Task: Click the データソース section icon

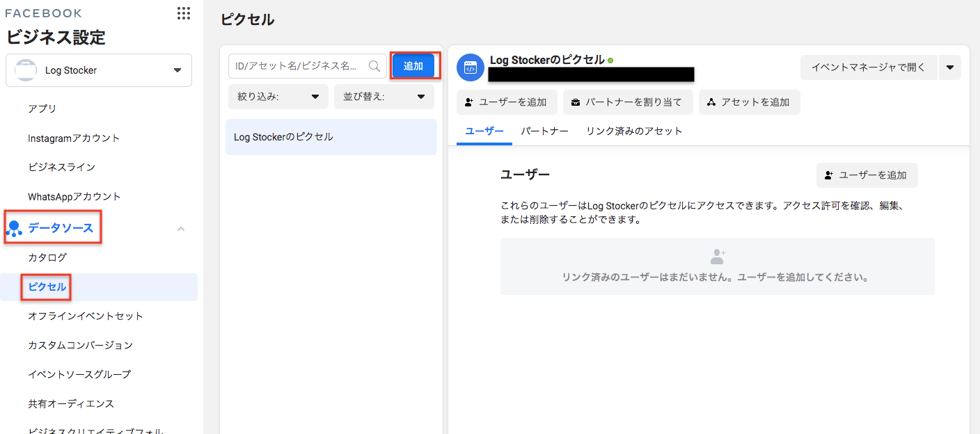Action: point(14,228)
